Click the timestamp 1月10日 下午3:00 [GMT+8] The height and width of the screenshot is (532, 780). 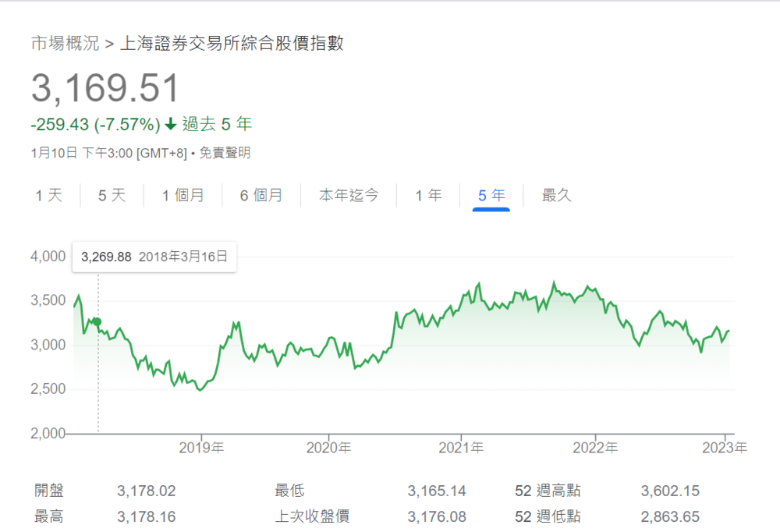109,153
